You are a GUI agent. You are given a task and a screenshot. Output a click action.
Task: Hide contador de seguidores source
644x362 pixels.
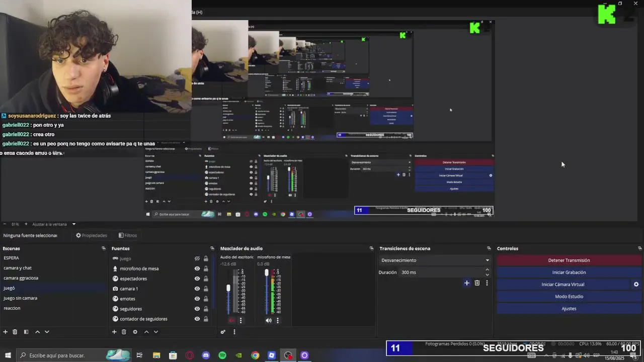pos(197,319)
